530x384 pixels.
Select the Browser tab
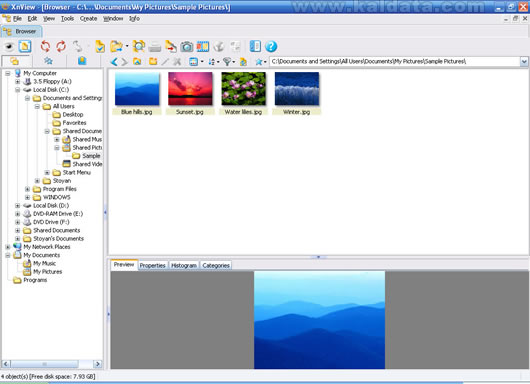click(21, 31)
